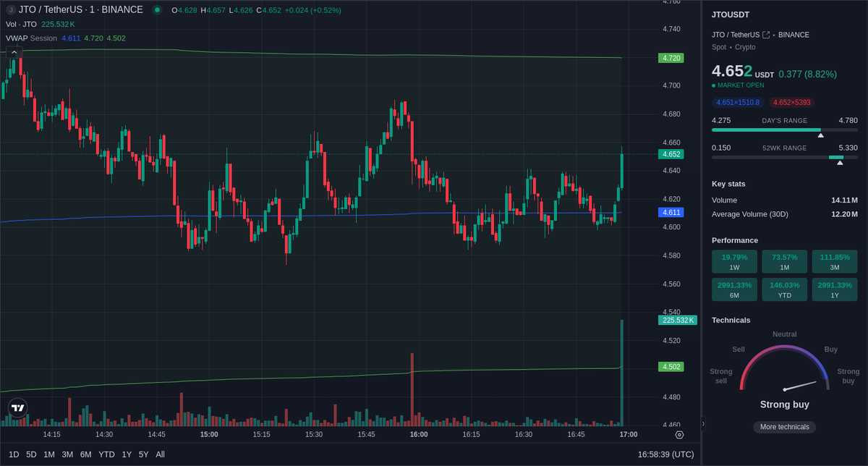Screen dimensions: 868x466
Task: Click the current price label 4.652 on axis
Action: [x=671, y=154]
